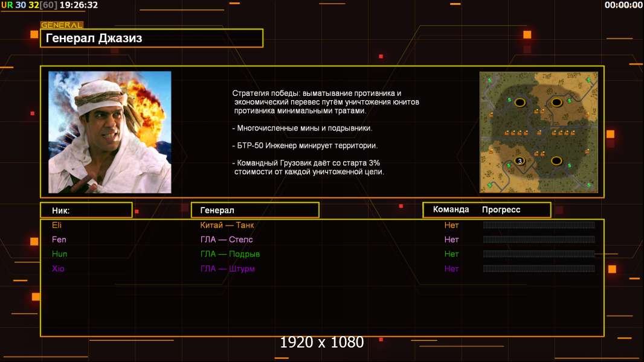The height and width of the screenshot is (362, 644).
Task: Click the "Многочисленные мины и подрывники" line
Action: coord(302,129)
